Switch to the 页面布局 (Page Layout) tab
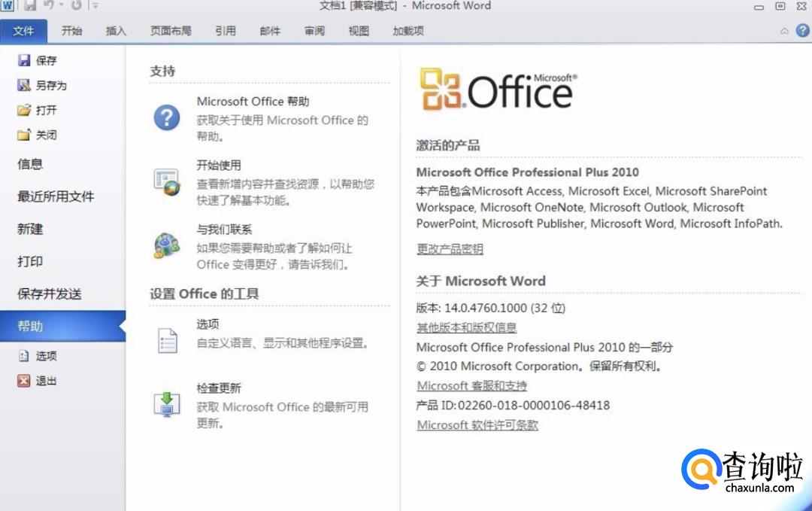 tap(171, 31)
